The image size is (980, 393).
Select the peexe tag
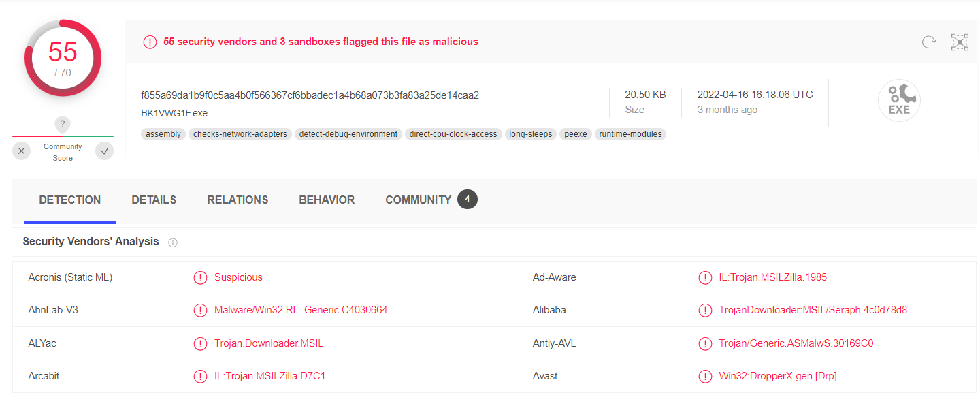575,134
